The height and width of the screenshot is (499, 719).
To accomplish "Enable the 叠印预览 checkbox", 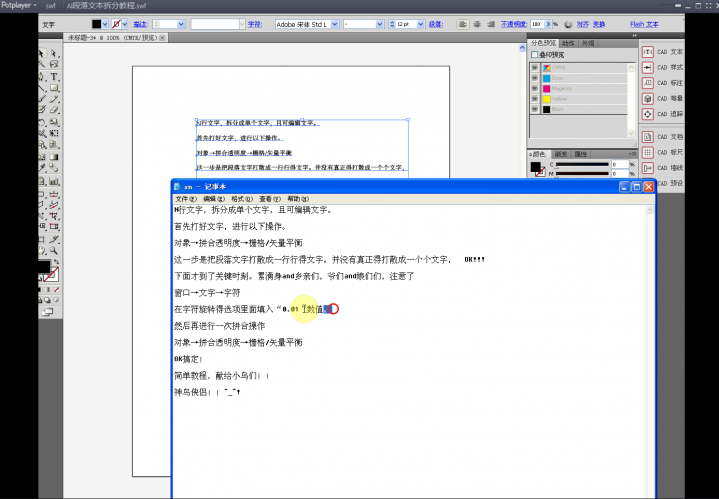I will click(x=535, y=55).
